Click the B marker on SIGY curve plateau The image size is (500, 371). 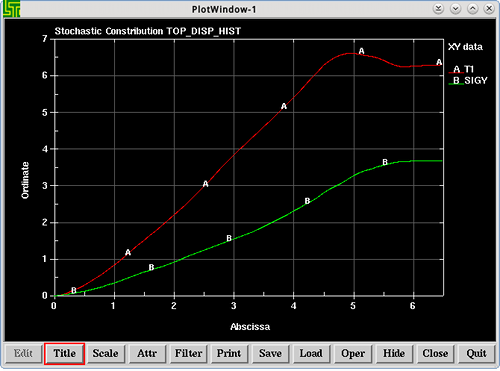[x=385, y=162]
